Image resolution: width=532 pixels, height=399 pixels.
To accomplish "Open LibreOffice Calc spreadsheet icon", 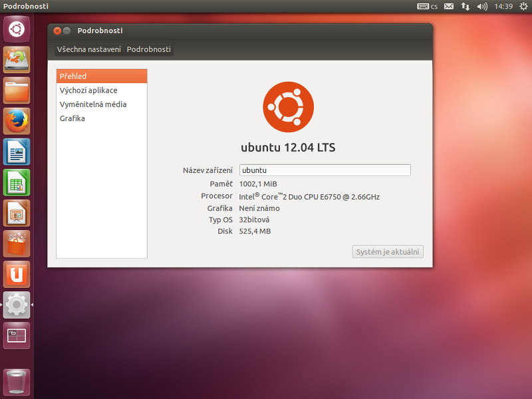I will tap(17, 182).
